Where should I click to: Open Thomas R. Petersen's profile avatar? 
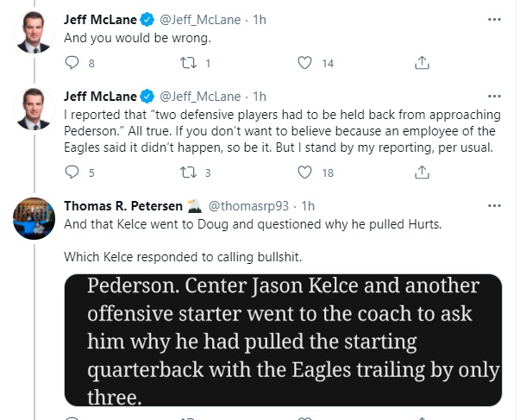[35, 220]
